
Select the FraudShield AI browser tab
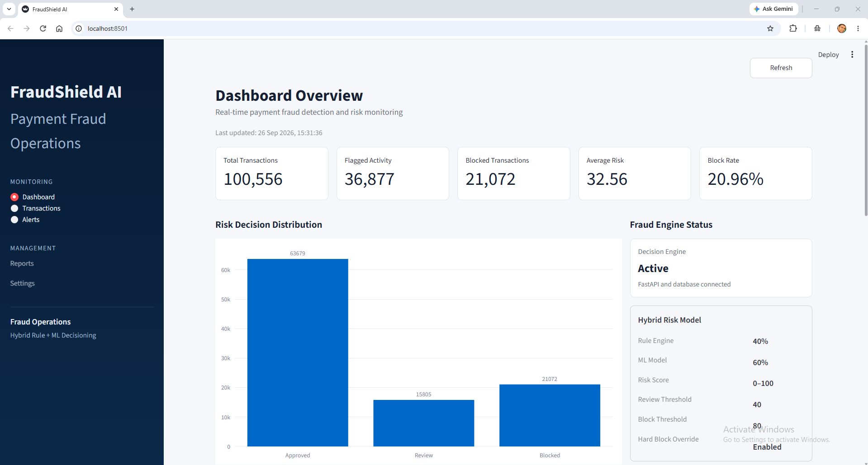(x=70, y=9)
